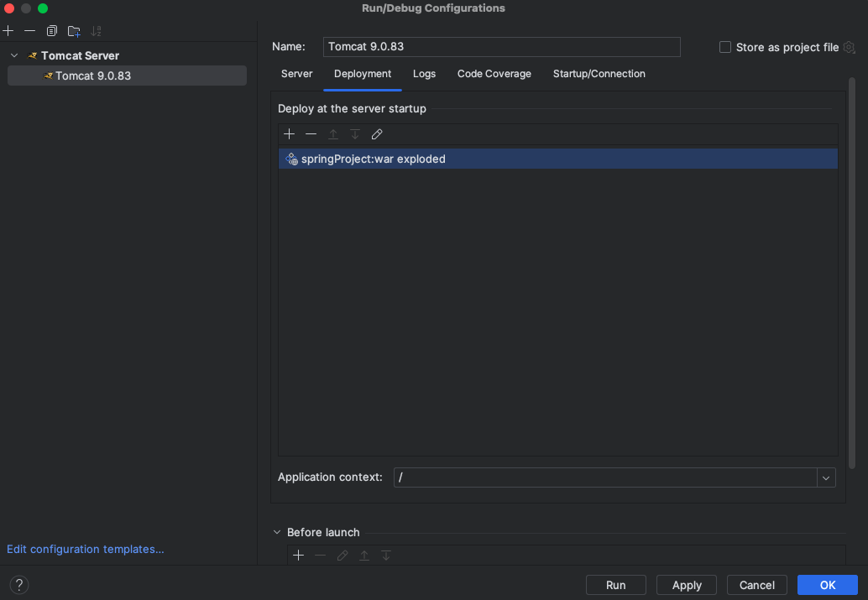This screenshot has width=868, height=600.
Task: Switch to the Server tab
Action: (x=296, y=74)
